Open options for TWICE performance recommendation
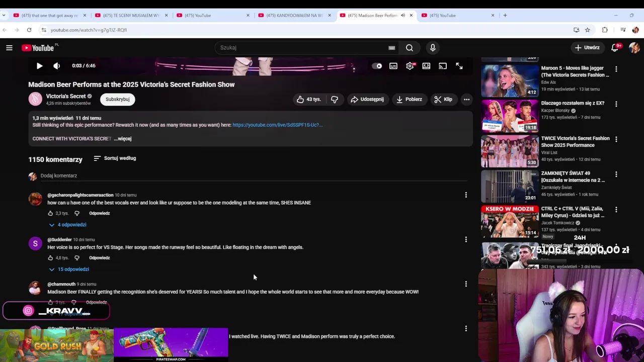This screenshot has width=644, height=362. point(616,139)
